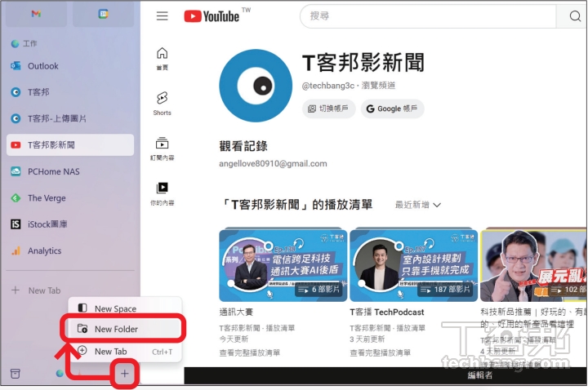Open 訂閱內容 subscriptions icon

[x=162, y=149]
